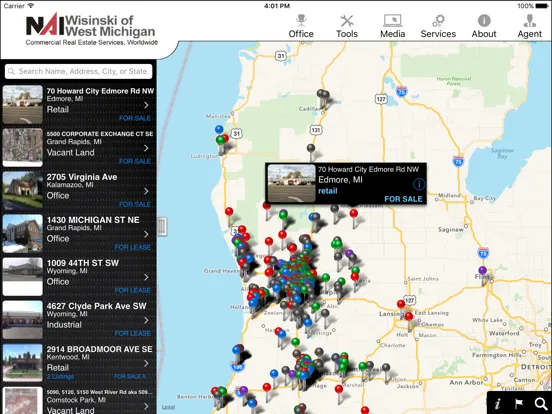Expand the 1430 Michigan St NE listing chevron
This screenshot has height=414, width=552.
[146, 234]
